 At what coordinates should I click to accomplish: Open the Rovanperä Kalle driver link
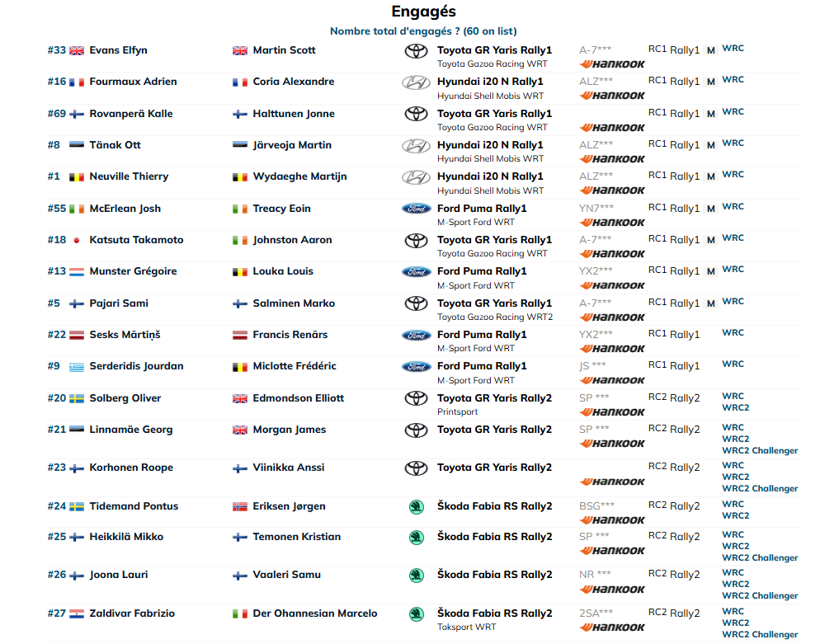(131, 114)
